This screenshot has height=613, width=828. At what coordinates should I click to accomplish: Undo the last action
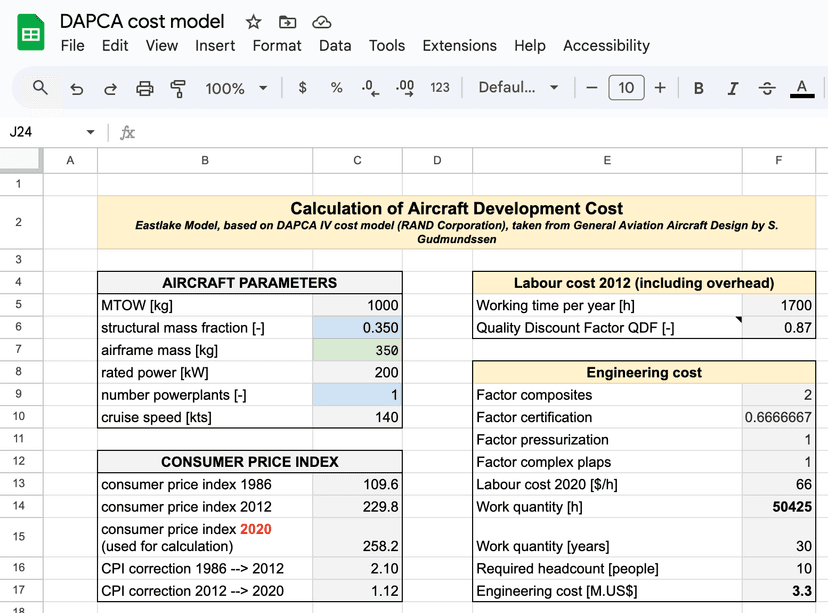[76, 88]
